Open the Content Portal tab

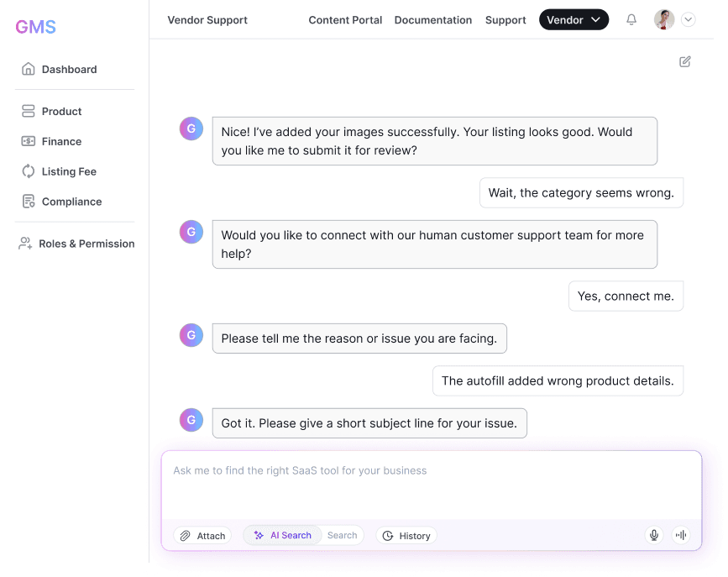point(345,19)
